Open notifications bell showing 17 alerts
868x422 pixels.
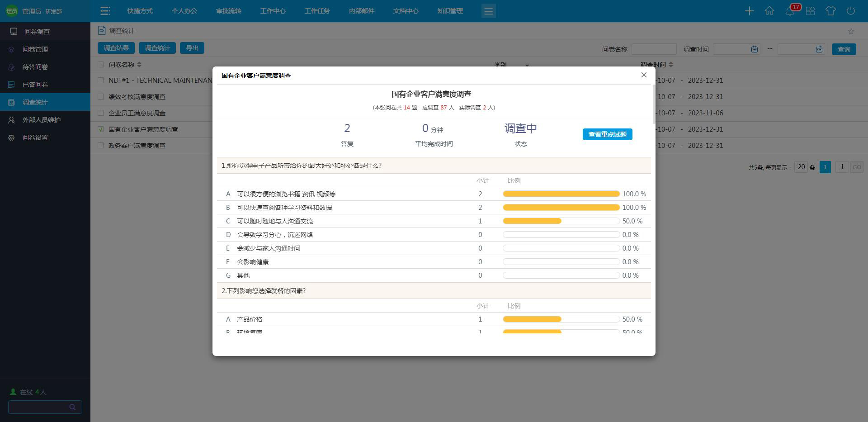[x=790, y=11]
